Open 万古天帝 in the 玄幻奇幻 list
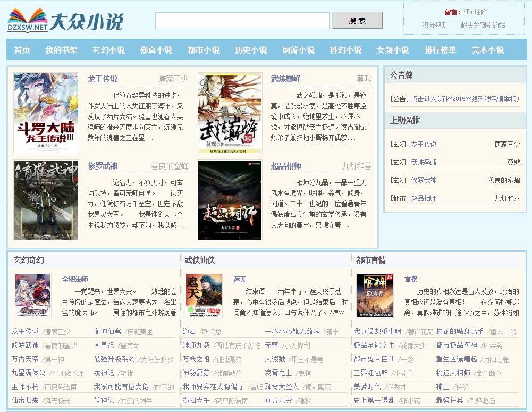The height and width of the screenshot is (412, 532). [x=25, y=359]
